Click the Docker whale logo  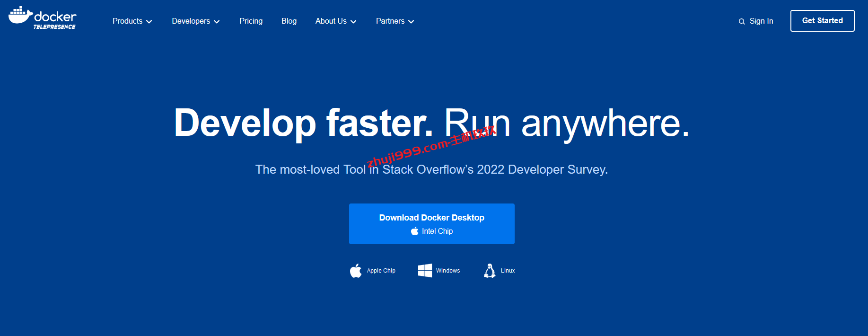(42, 18)
